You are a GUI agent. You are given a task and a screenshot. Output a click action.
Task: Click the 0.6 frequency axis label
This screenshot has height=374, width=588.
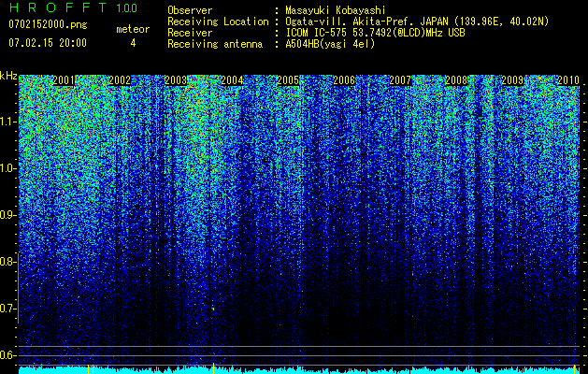7,355
